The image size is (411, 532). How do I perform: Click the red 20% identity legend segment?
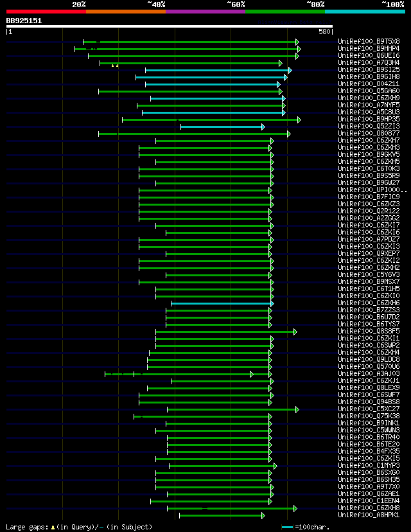click(x=46, y=12)
